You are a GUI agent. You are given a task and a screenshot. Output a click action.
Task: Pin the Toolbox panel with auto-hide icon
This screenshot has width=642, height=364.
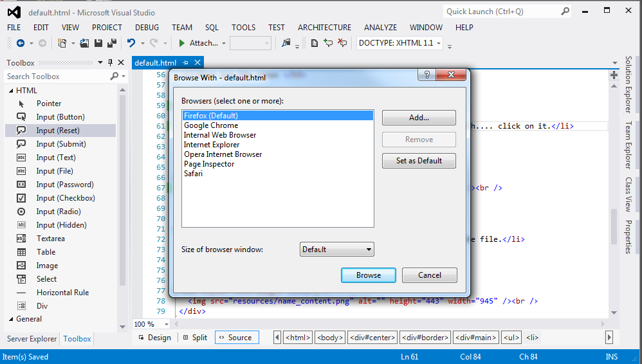click(x=110, y=62)
